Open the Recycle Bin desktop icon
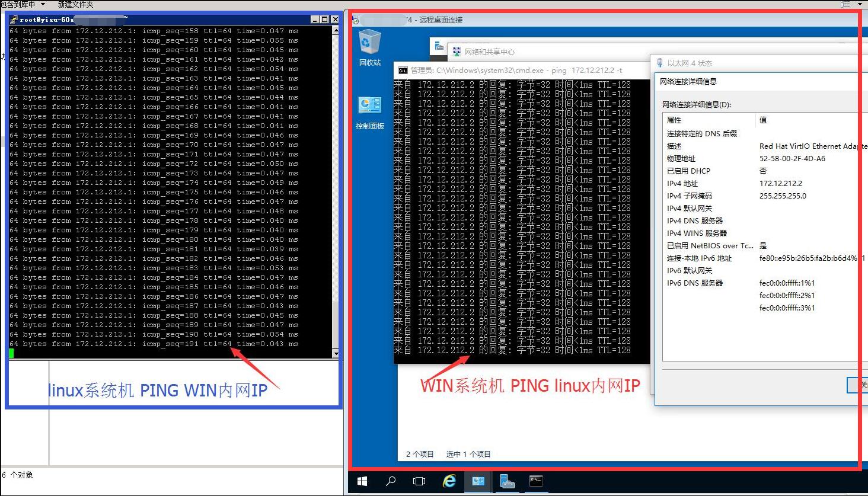Image resolution: width=868 pixels, height=496 pixels. point(369,47)
